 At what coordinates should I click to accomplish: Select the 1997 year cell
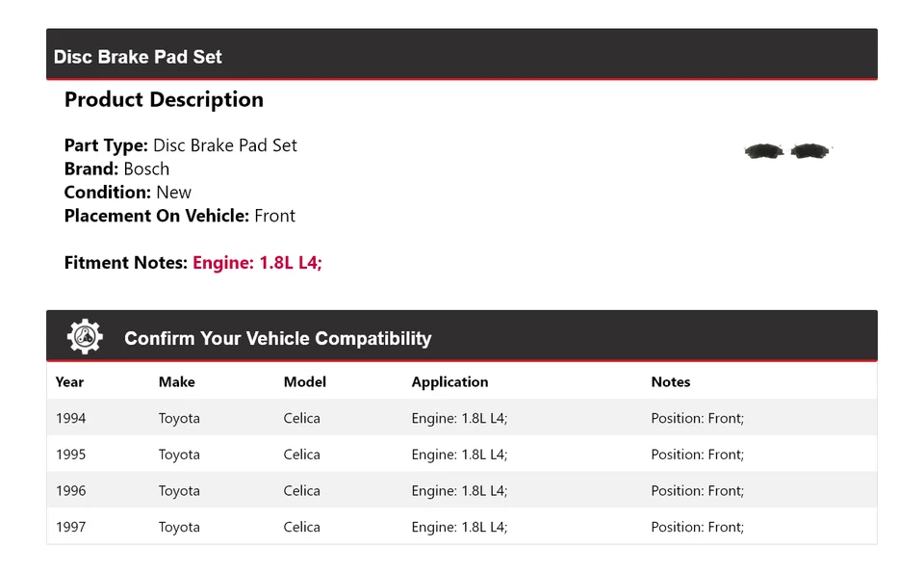pos(70,527)
